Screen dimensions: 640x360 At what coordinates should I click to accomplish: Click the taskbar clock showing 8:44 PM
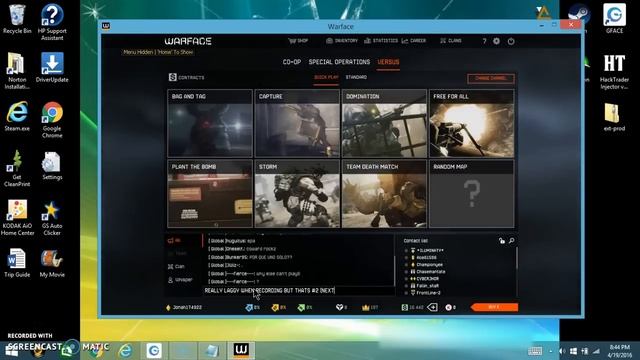[620, 351]
